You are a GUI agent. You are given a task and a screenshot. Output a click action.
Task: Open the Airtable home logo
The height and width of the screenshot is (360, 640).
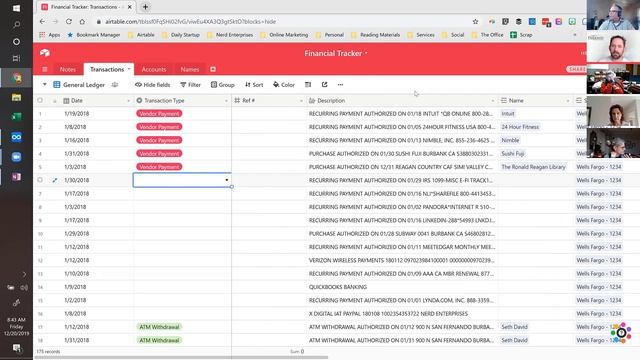pos(45,53)
